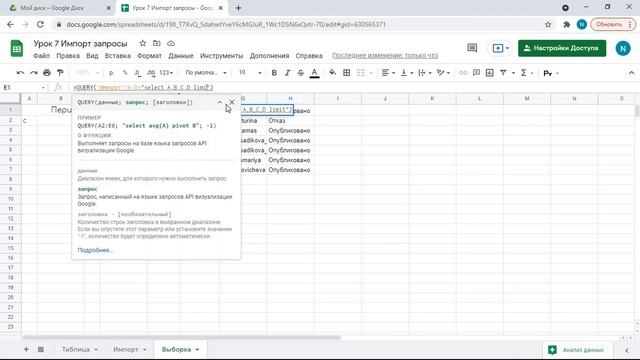The image size is (640, 360).
Task: Click the Undo icon in toolbar
Action: pos(20,73)
